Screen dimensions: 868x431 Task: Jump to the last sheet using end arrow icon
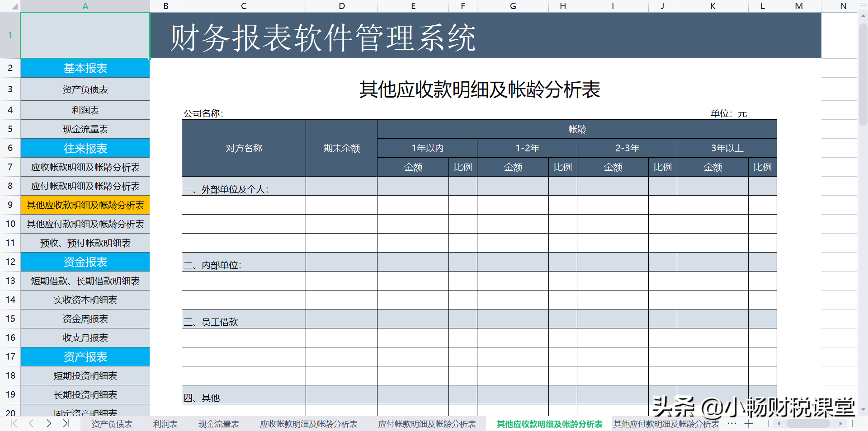coord(66,424)
